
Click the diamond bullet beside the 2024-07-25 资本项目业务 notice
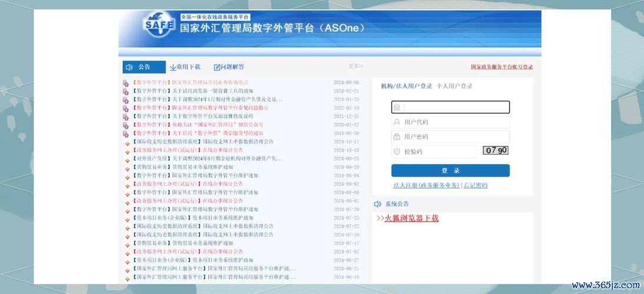pos(127,219)
